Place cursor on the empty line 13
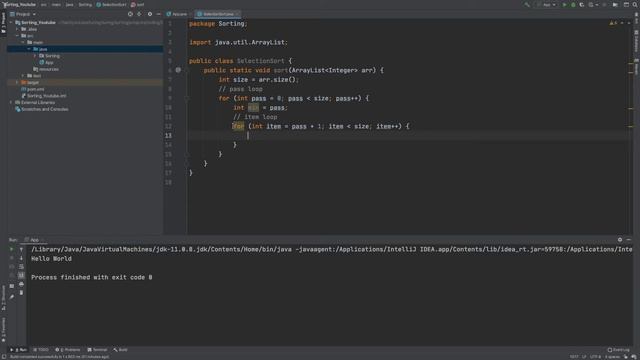 [x=408, y=136]
